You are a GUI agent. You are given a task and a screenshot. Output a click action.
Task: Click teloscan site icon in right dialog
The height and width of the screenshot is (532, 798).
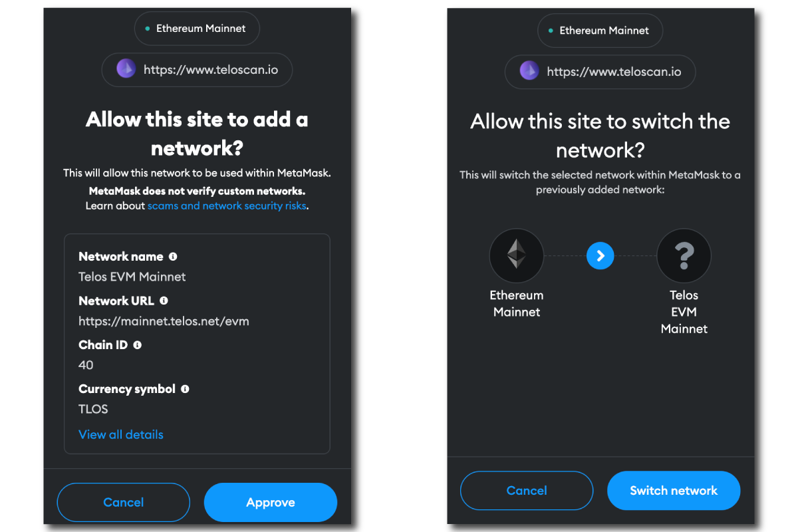pos(529,71)
